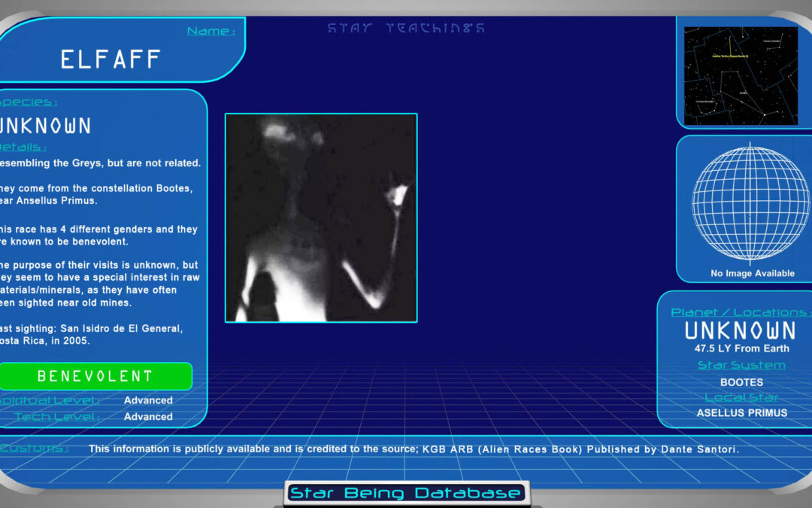Click the BOOTES star system name
Image resolution: width=812 pixels, height=508 pixels.
[x=741, y=382]
